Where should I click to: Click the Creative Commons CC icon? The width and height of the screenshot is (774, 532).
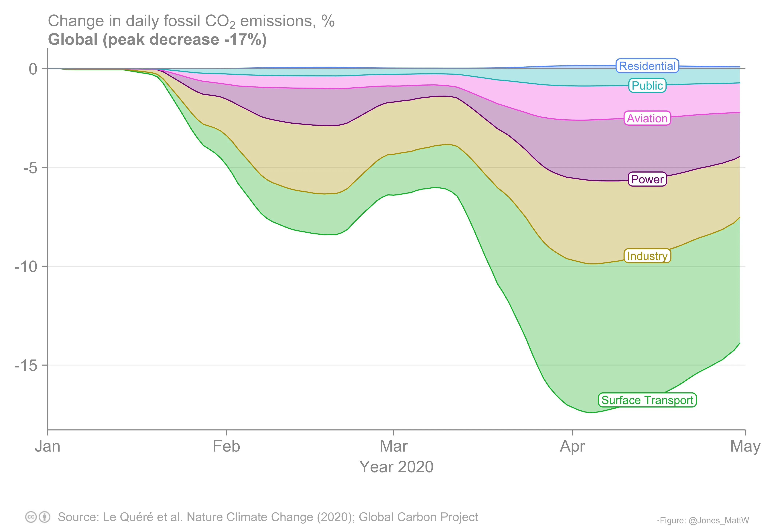31,517
